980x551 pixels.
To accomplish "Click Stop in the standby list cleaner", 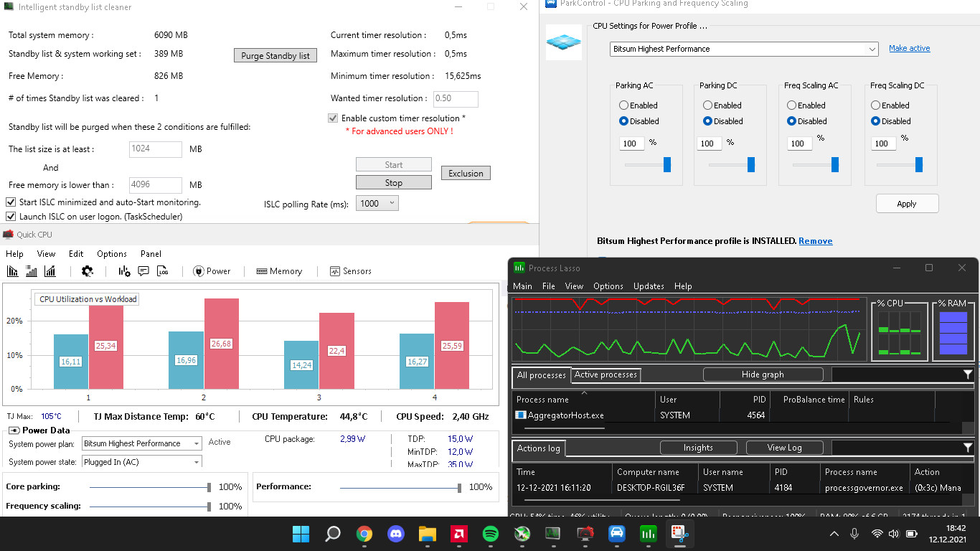I will point(394,183).
